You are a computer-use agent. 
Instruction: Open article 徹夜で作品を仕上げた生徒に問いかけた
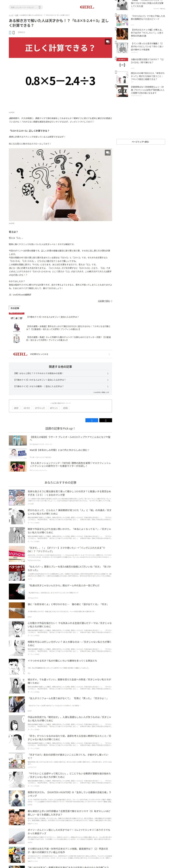click(x=69, y=531)
